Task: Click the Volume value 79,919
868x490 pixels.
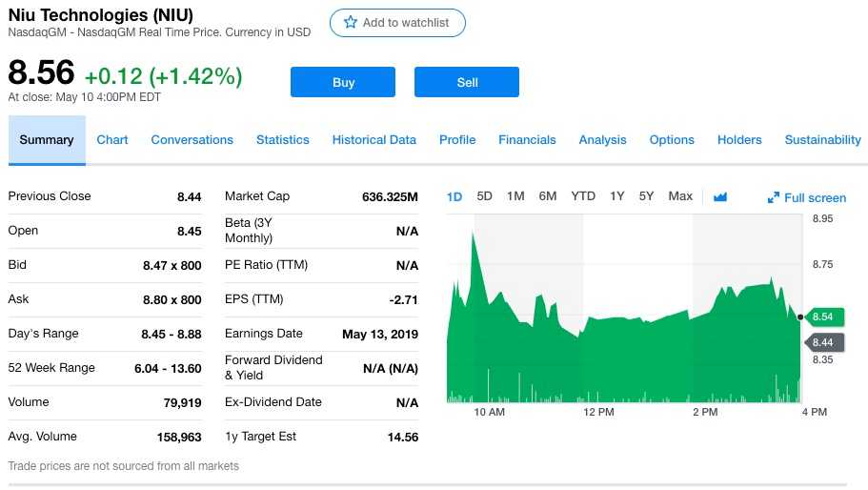Action: tap(183, 403)
